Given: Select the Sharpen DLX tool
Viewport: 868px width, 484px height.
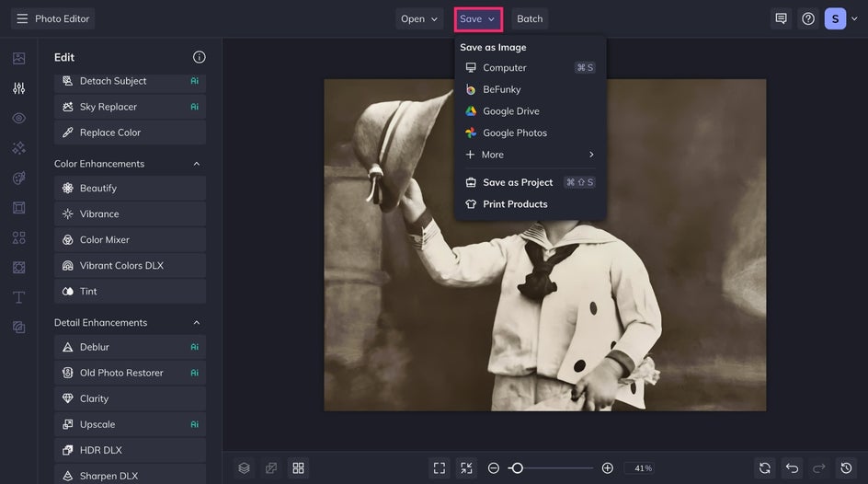Looking at the screenshot, I should click(x=130, y=475).
